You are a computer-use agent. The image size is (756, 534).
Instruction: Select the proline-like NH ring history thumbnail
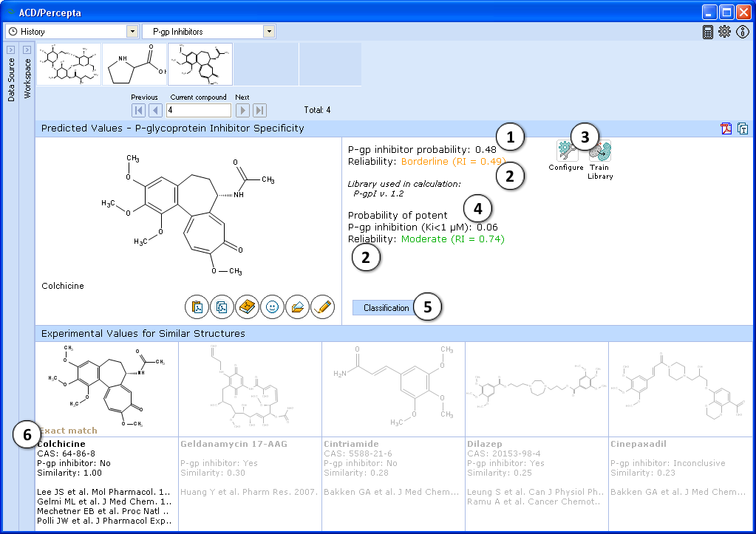tap(134, 64)
